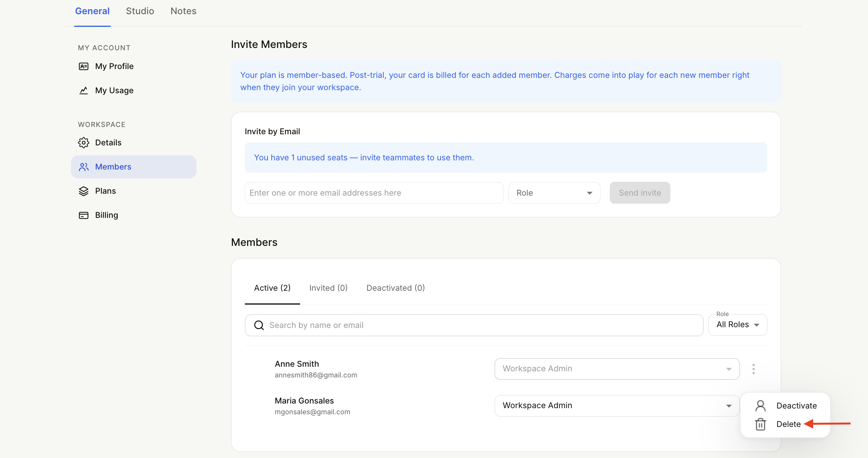Switch to the Notes tab
Screen dimensions: 868x458
183,11
